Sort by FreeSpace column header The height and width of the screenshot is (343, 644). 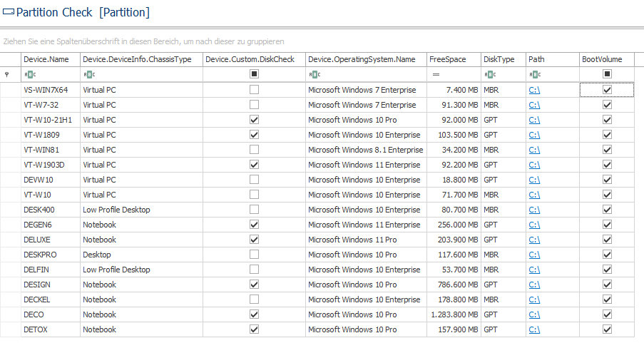[x=454, y=59]
